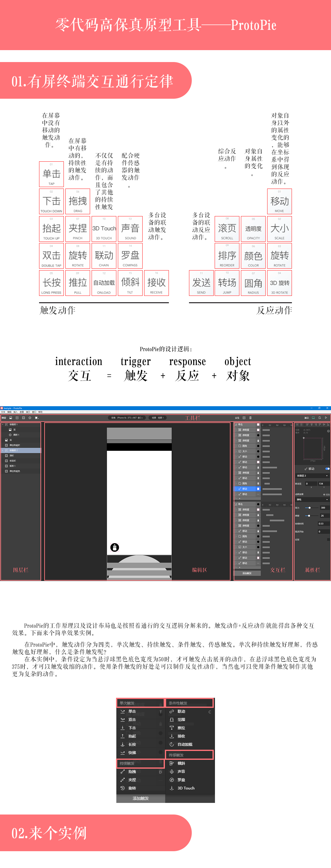
Task: Open the iPhone 6s device selector
Action: pos(127,418)
